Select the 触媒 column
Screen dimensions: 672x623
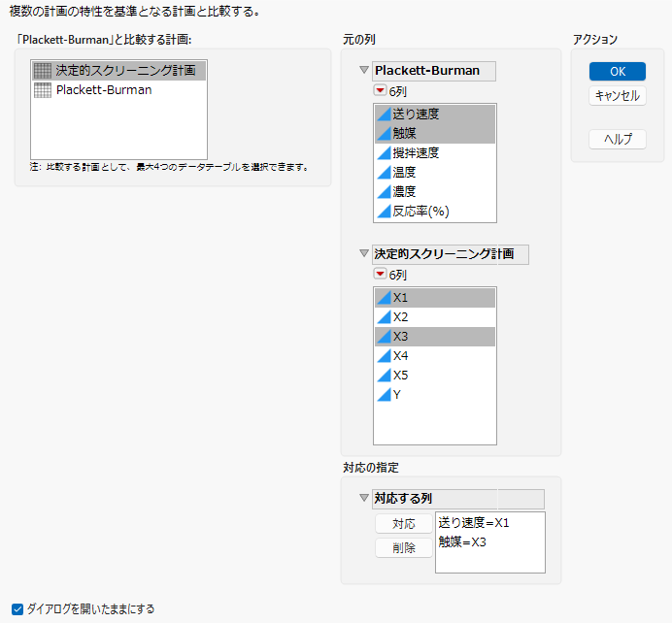[435, 134]
